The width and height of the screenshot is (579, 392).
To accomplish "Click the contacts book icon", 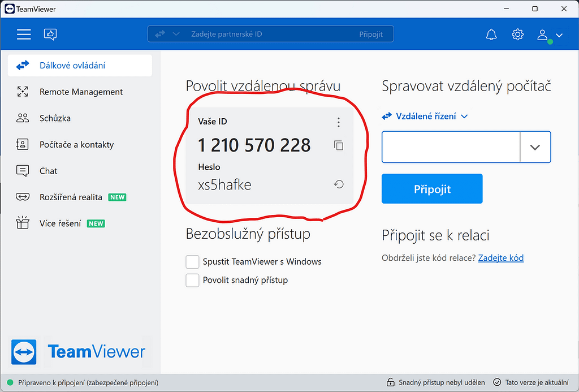I will pyautogui.click(x=22, y=144).
